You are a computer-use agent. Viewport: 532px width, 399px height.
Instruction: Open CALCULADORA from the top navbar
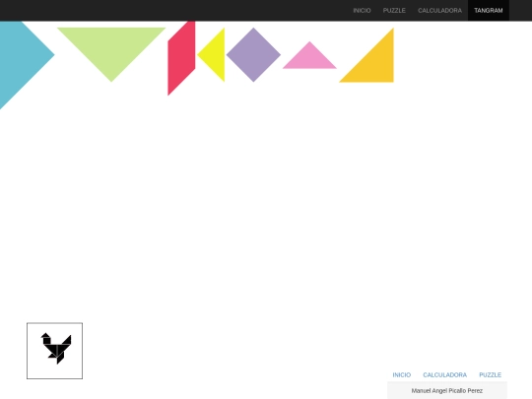click(x=439, y=11)
